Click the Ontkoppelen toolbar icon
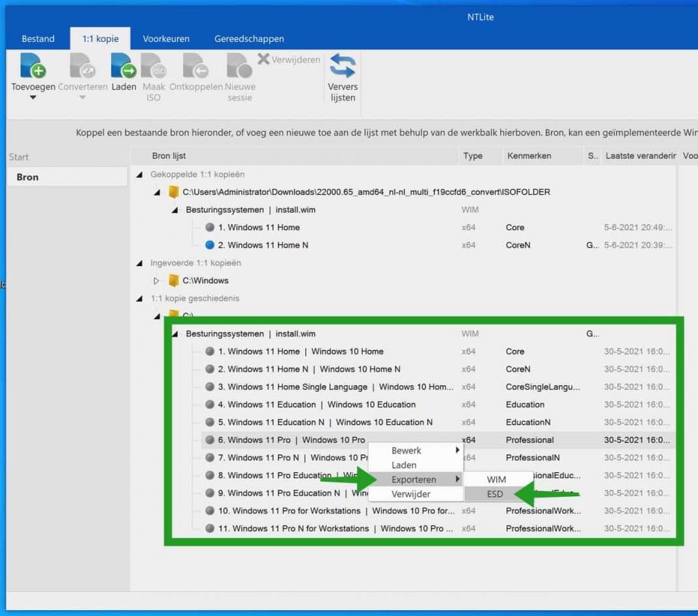The height and width of the screenshot is (616, 698). (196, 66)
